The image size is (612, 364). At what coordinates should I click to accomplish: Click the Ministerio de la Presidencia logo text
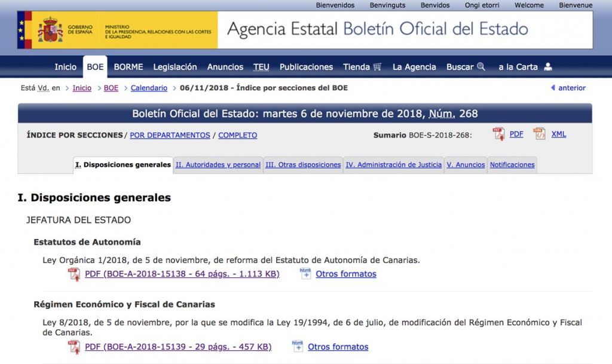tap(158, 32)
